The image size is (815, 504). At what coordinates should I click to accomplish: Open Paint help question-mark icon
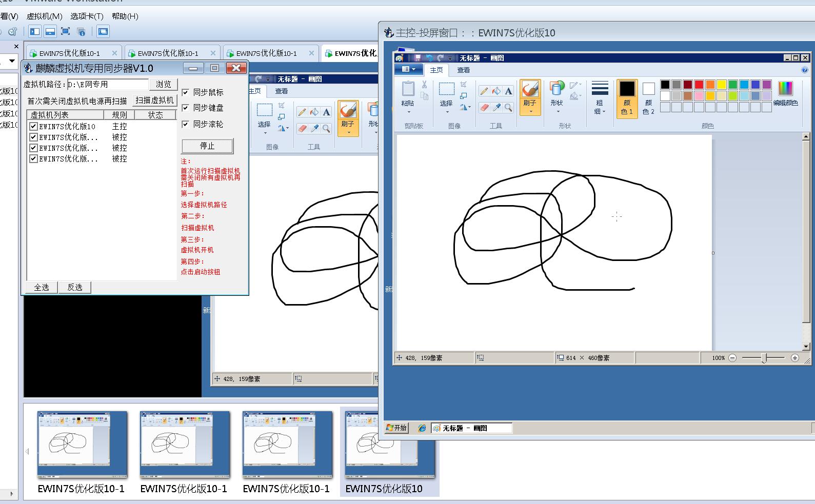pos(805,70)
